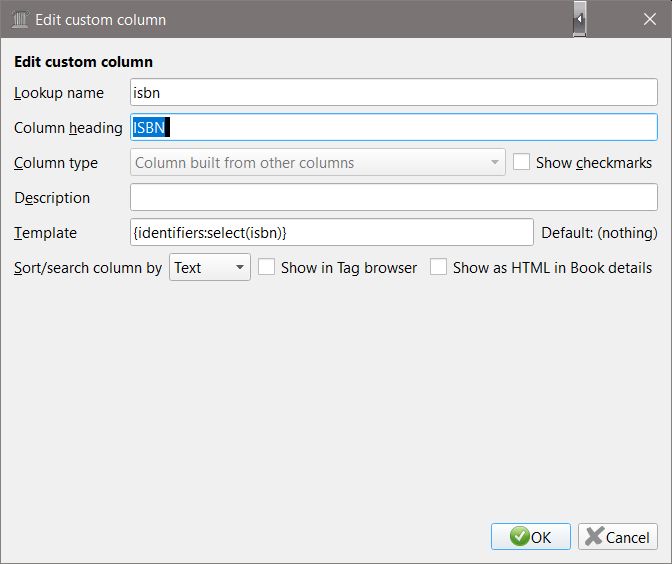
Task: Click the Description label
Action: click(52, 198)
